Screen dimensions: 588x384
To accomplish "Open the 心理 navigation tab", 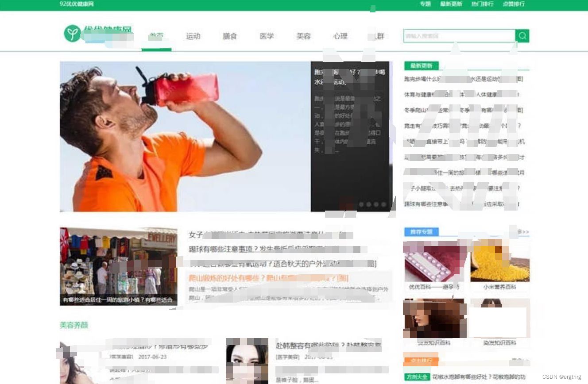I will 340,37.
